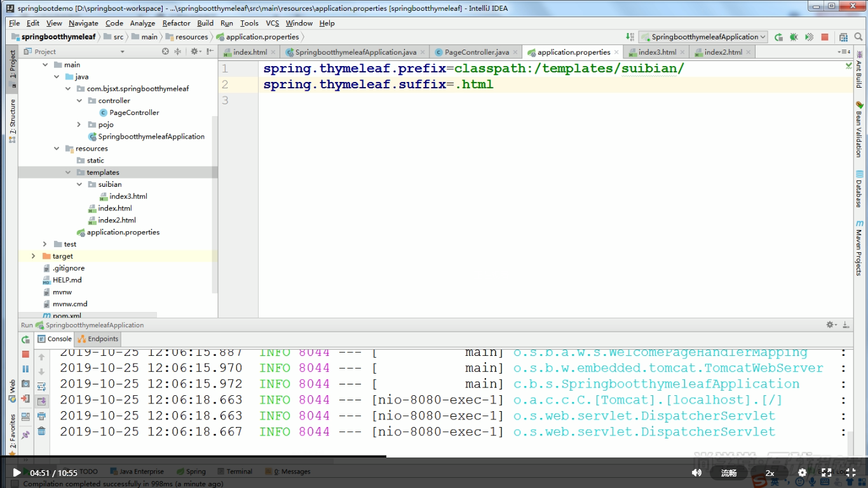Select HELP.md in project tree

tap(62, 280)
